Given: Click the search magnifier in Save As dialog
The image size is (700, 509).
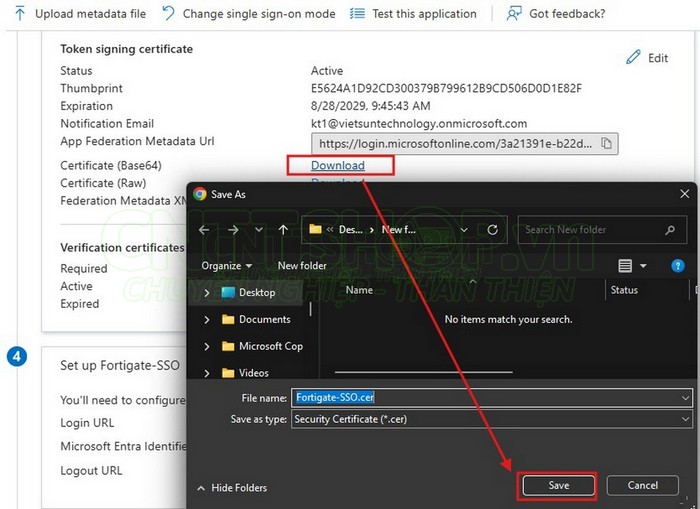Looking at the screenshot, I should pyautogui.click(x=670, y=230).
